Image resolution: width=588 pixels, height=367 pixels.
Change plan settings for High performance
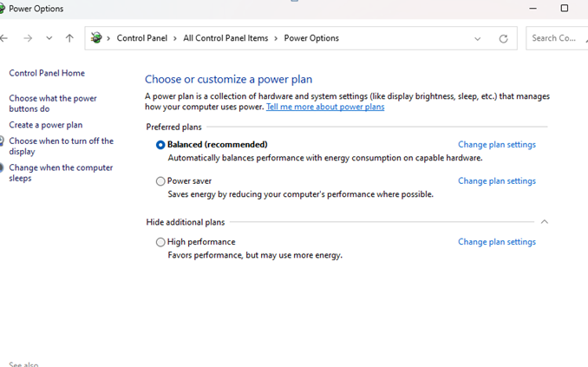pyautogui.click(x=496, y=242)
